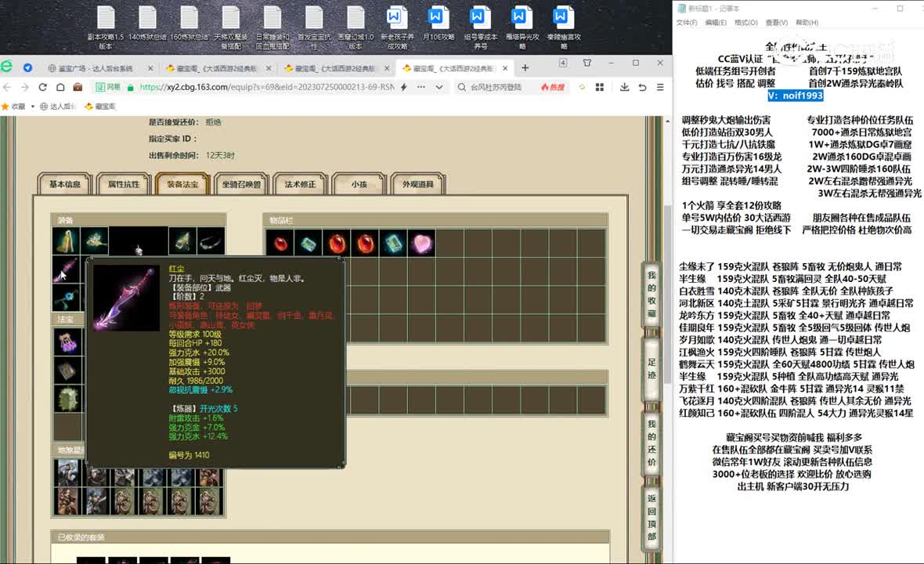Go to the browser home page
Viewport: 924px width, 564px height.
pos(60,87)
